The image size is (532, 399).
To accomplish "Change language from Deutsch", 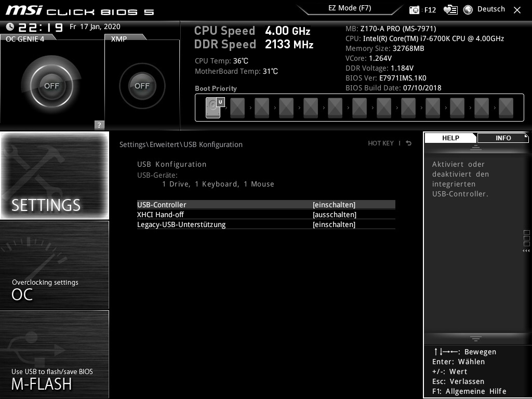I will click(491, 9).
